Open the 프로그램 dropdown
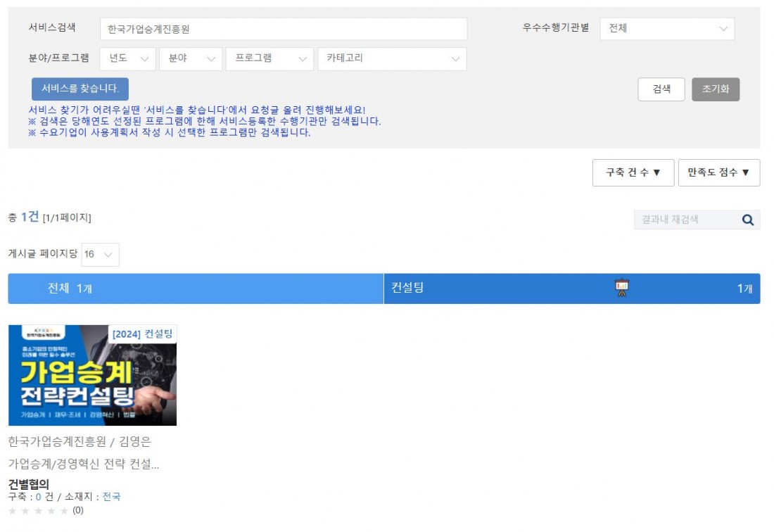774x532 pixels. pos(269,59)
